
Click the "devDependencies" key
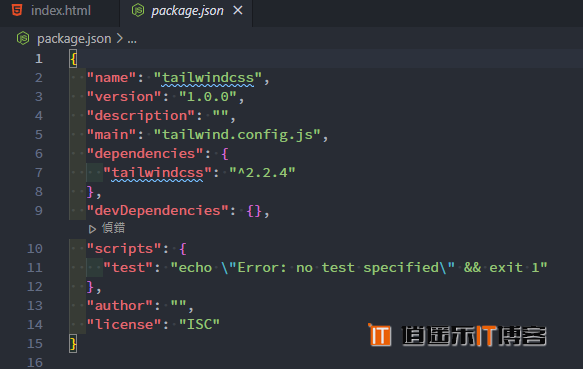tap(157, 211)
